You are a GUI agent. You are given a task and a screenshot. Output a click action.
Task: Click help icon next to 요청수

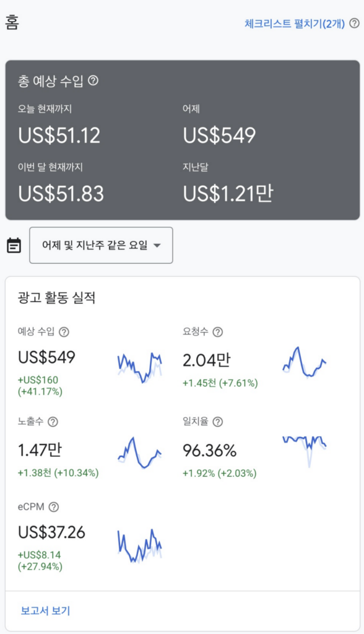[x=217, y=332]
